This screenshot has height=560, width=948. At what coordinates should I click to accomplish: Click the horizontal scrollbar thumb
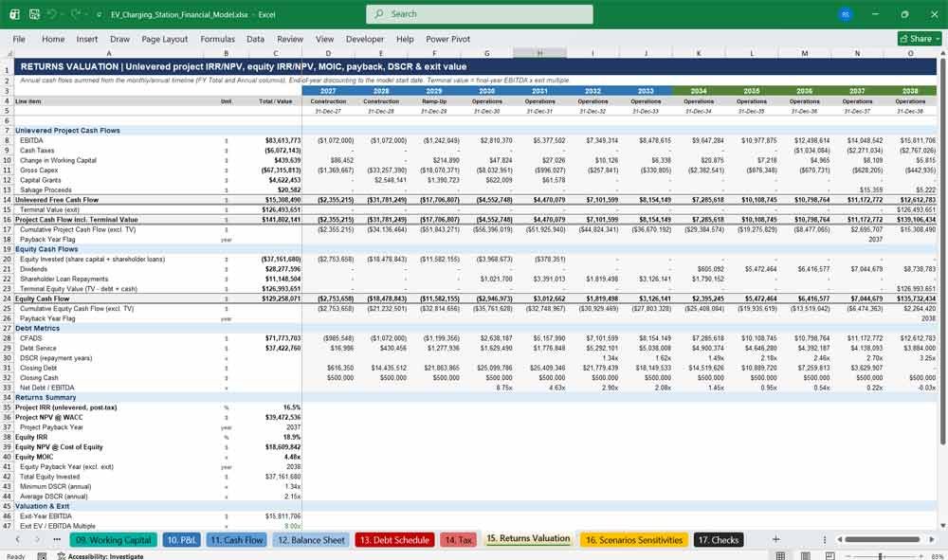(x=882, y=539)
